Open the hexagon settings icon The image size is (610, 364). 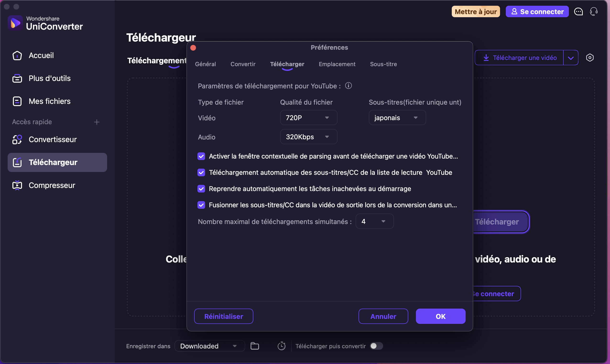[x=590, y=58]
